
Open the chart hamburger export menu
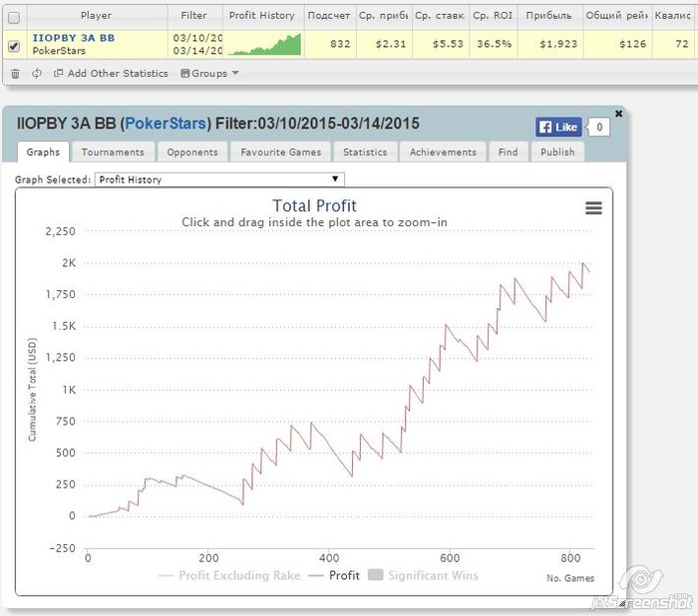pyautogui.click(x=593, y=208)
